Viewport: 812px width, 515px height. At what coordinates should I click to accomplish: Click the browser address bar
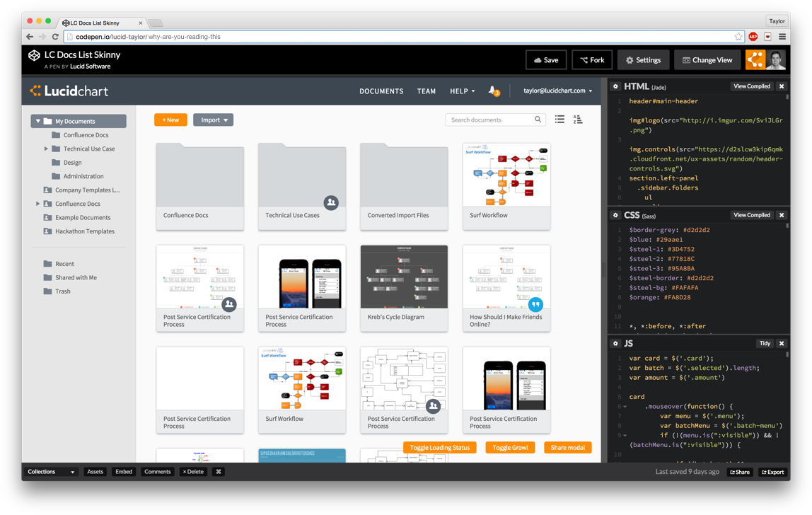404,37
